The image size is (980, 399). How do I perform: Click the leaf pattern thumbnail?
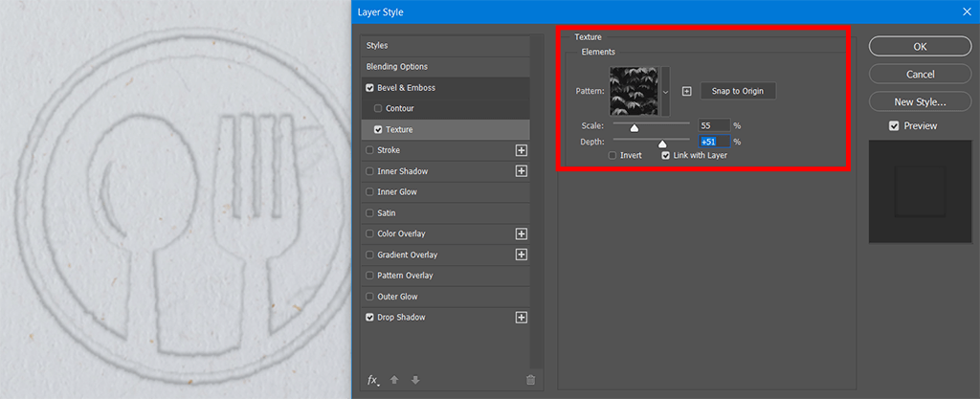pos(634,91)
